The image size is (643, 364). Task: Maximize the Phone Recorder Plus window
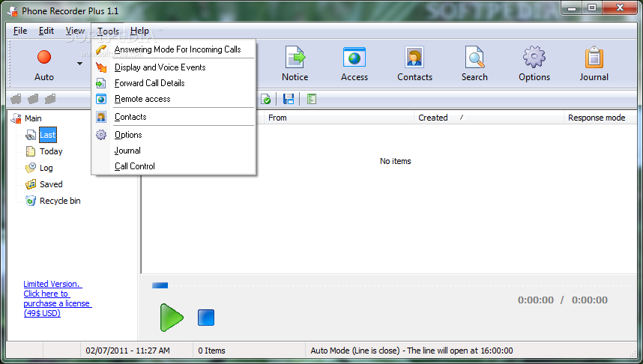pyautogui.click(x=592, y=7)
